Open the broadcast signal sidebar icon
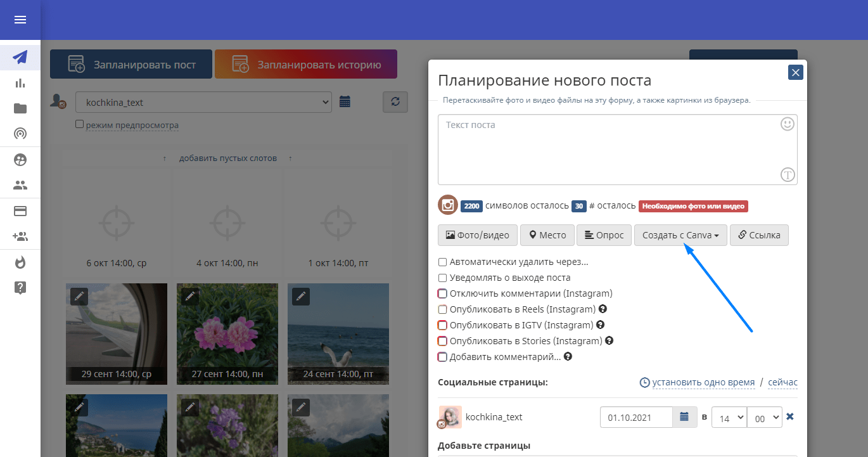The height and width of the screenshot is (457, 868). tap(20, 134)
